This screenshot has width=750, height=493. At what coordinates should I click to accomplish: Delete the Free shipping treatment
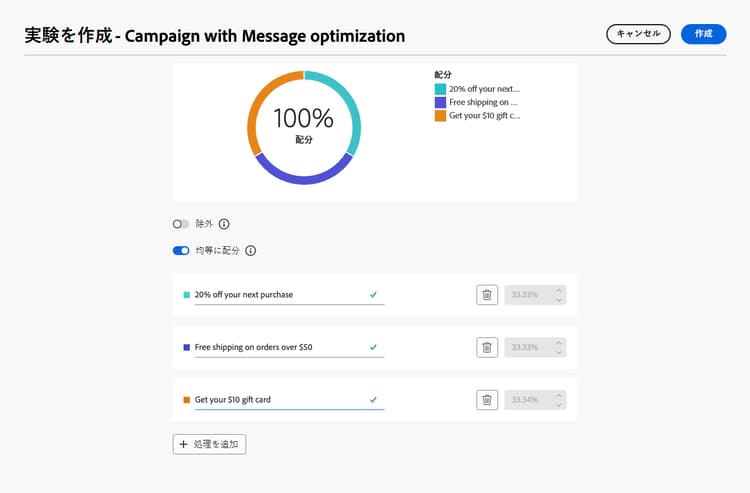pos(487,347)
